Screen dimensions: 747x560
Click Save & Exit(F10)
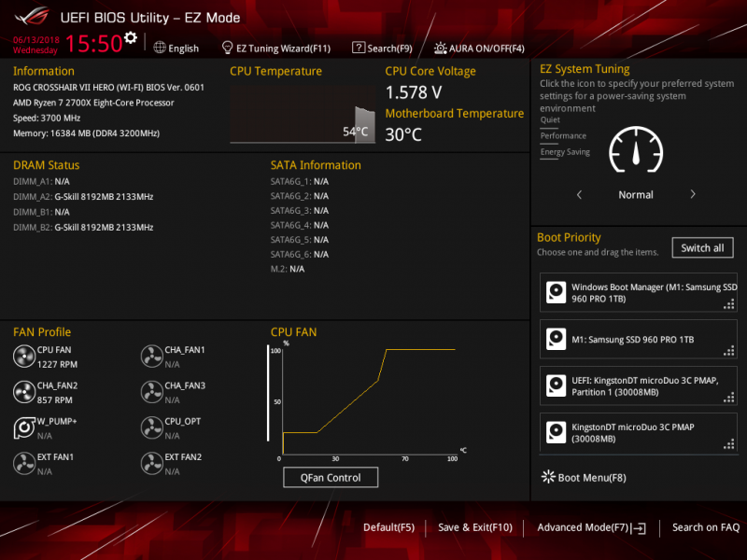475,527
